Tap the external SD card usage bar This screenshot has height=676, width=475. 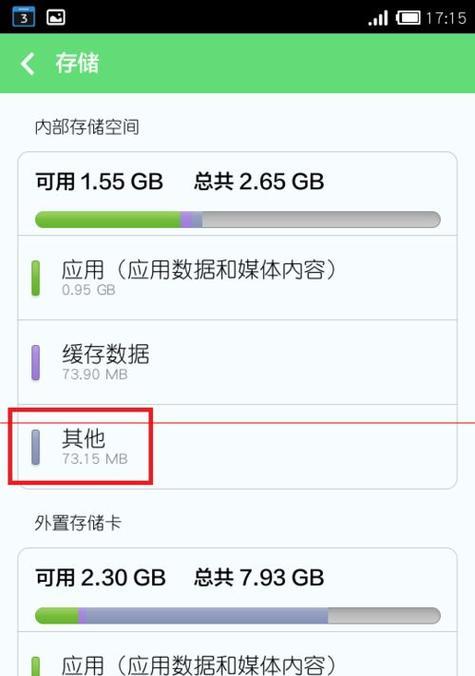(238, 616)
